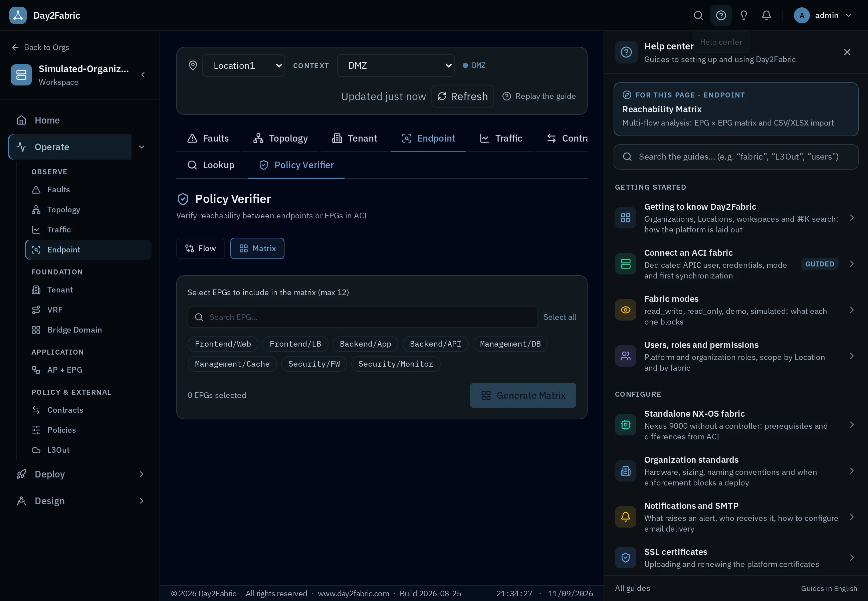Open the Fabric modes guide chevron
This screenshot has height=601, width=868.
(x=851, y=310)
